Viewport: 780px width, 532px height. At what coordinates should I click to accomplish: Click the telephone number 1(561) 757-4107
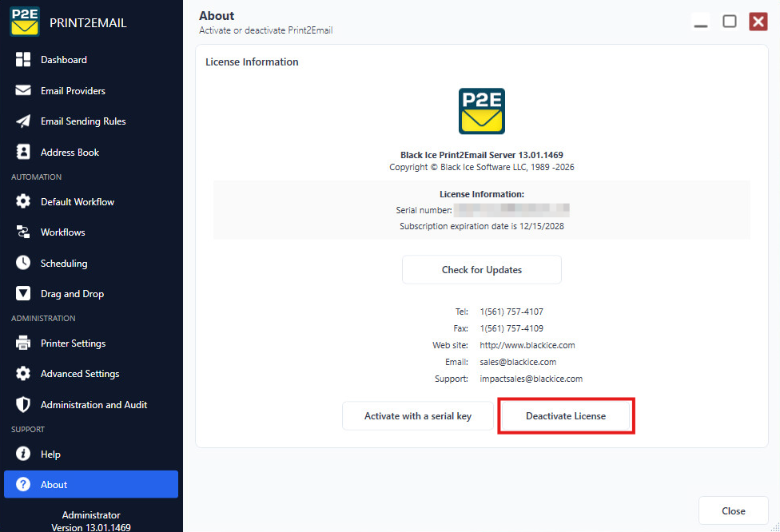click(x=511, y=312)
